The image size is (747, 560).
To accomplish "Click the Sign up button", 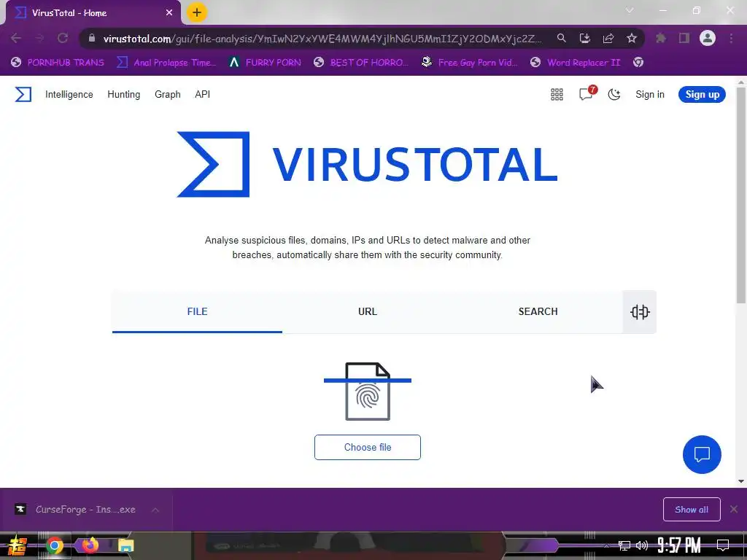I will click(703, 94).
